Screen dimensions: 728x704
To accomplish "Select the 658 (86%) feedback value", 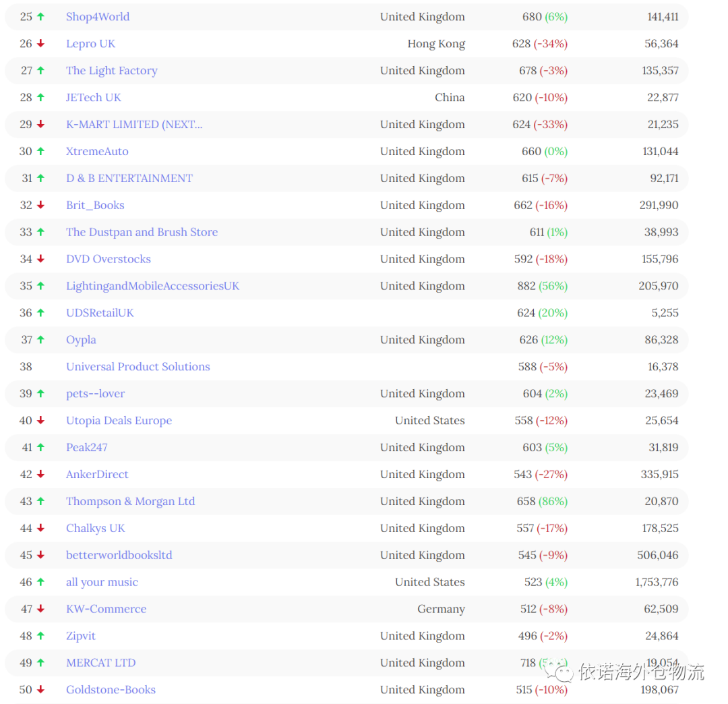I will (542, 502).
